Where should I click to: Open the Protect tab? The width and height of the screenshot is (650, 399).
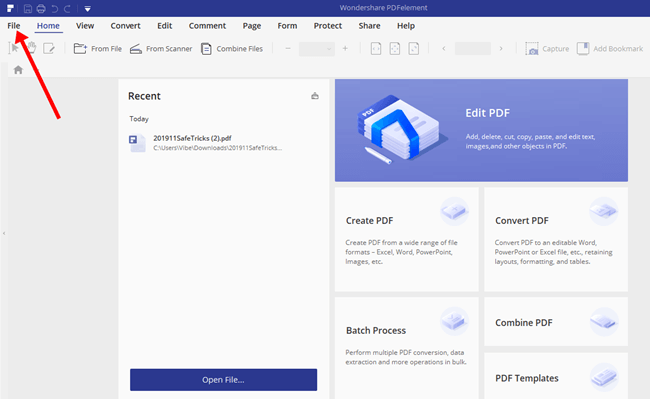(x=327, y=26)
